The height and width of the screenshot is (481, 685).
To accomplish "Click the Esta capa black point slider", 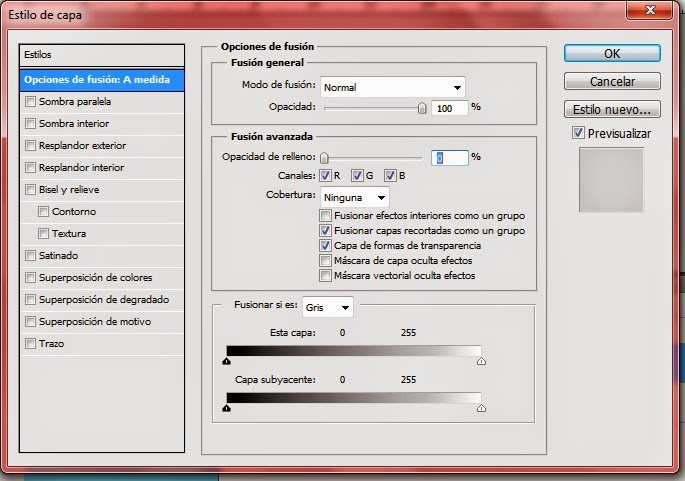I will [226, 361].
